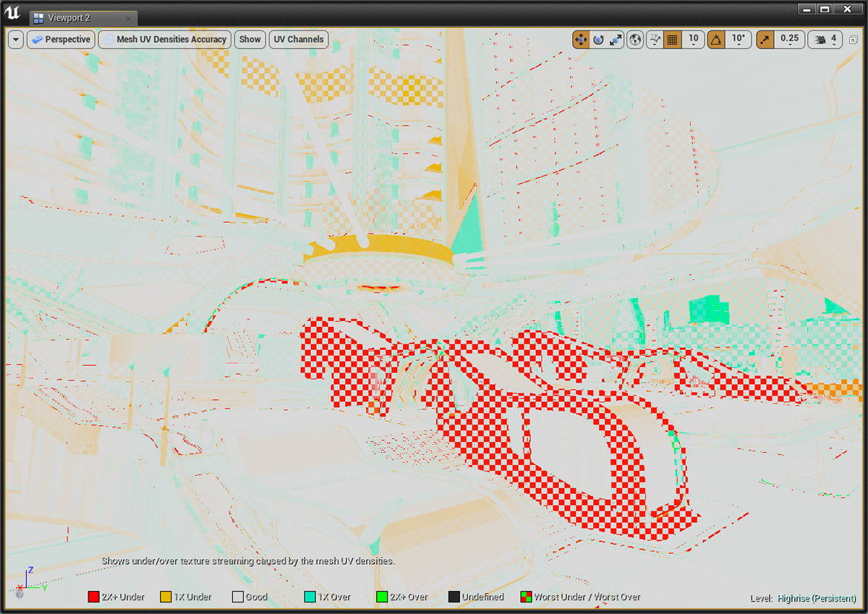Select the Scale transform tool
Viewport: 868px width, 614px height.
[x=616, y=40]
